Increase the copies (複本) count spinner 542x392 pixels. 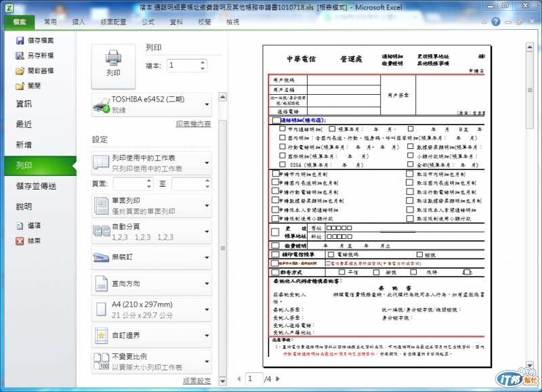coord(203,62)
